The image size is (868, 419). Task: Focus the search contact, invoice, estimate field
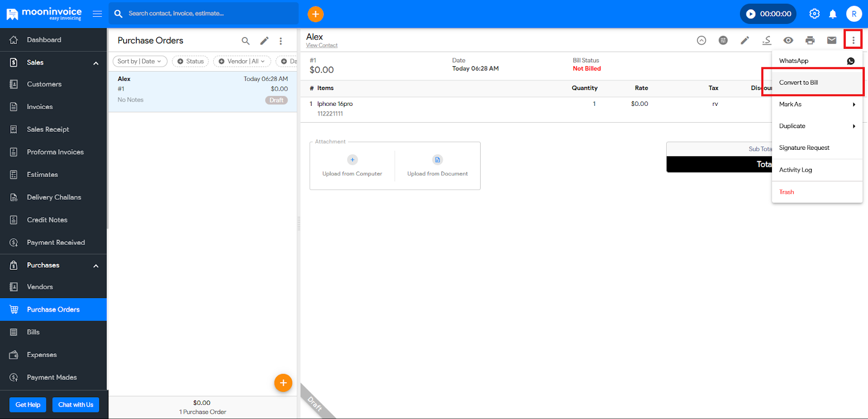(203, 14)
